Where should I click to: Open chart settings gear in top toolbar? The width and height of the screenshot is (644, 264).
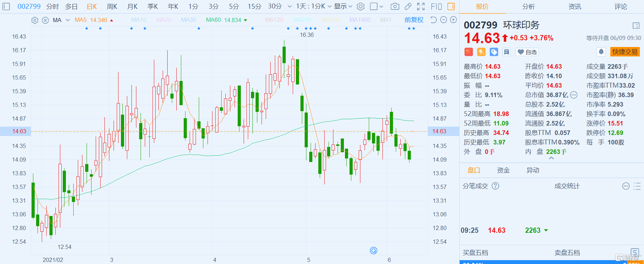(360, 6)
